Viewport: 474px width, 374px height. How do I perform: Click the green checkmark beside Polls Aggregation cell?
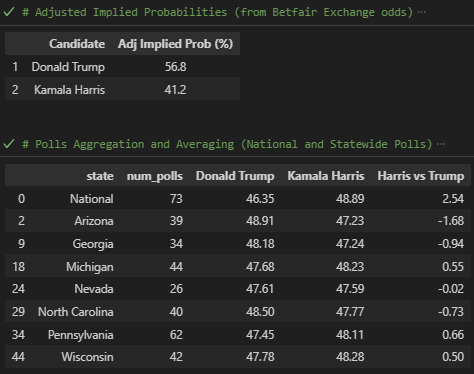[8, 144]
